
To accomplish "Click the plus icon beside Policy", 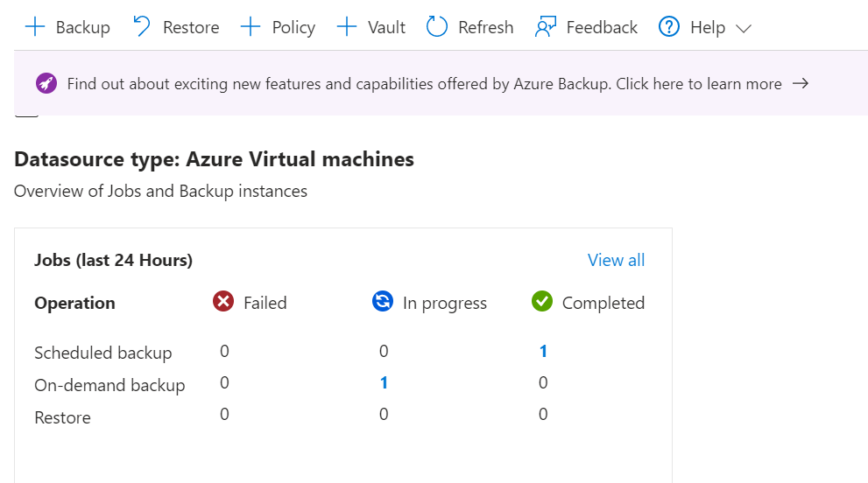I will 251,27.
